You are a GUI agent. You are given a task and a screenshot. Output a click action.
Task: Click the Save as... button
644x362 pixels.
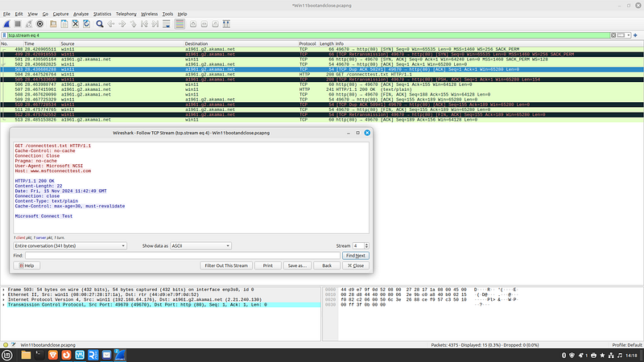(297, 265)
